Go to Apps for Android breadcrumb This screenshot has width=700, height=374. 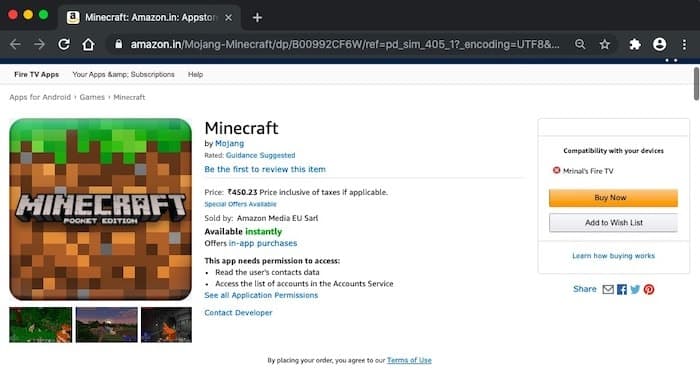[40, 97]
